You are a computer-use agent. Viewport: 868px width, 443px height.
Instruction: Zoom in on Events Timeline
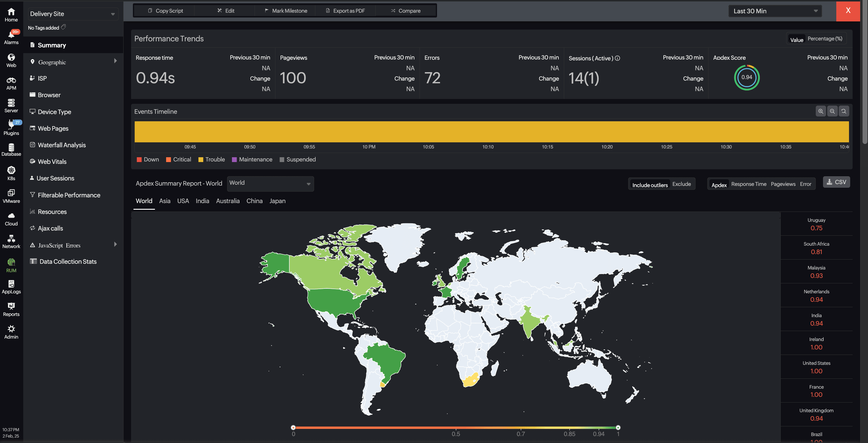[x=821, y=111]
